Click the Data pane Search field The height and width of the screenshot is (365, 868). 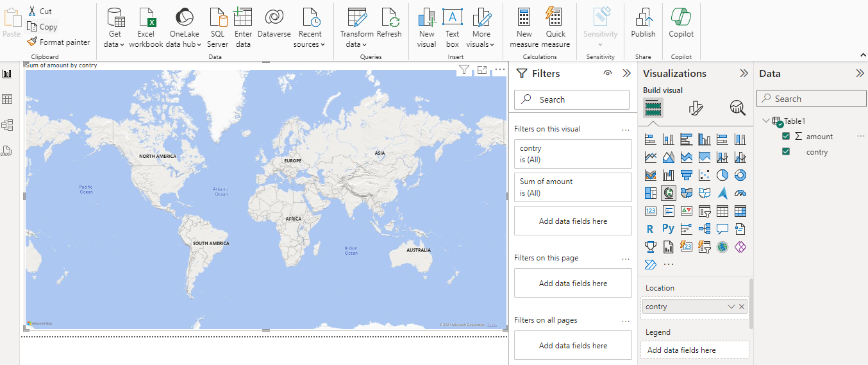(811, 99)
